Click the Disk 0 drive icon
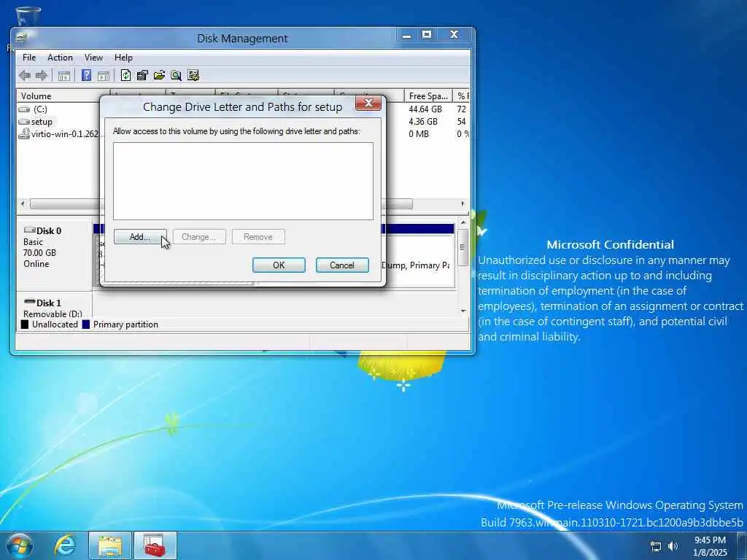747x560 pixels. [29, 230]
